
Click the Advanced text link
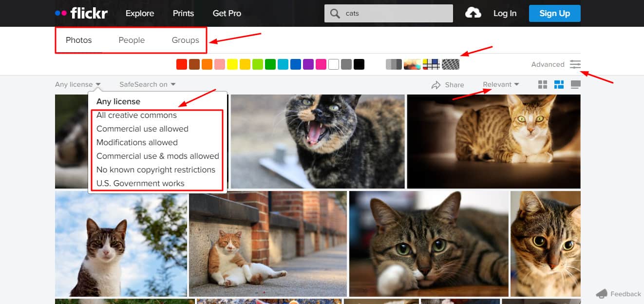point(548,64)
